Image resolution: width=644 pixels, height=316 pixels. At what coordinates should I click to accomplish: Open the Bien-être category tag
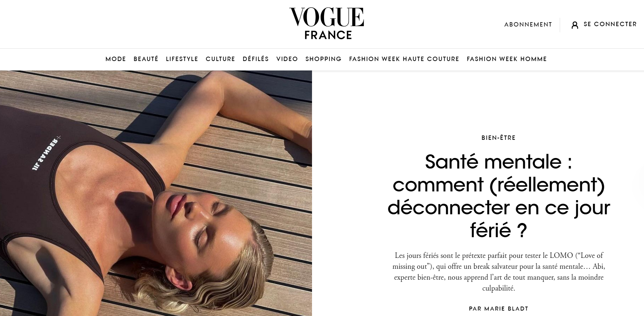pyautogui.click(x=498, y=138)
